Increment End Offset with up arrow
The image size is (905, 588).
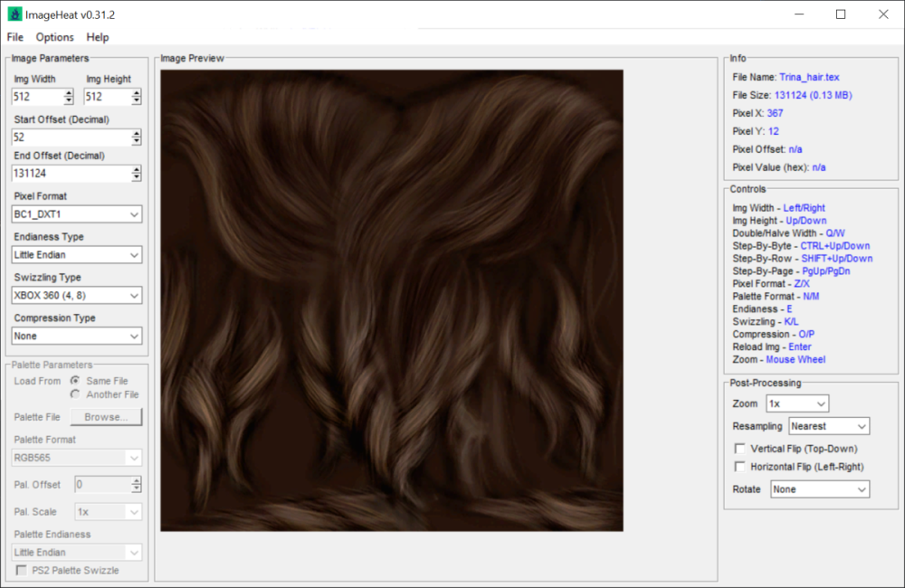137,169
